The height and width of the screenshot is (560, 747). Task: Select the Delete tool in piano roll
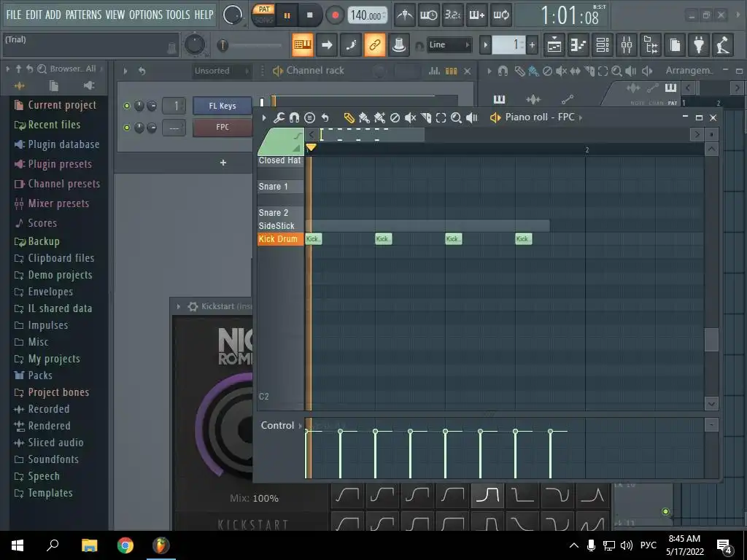pos(395,117)
